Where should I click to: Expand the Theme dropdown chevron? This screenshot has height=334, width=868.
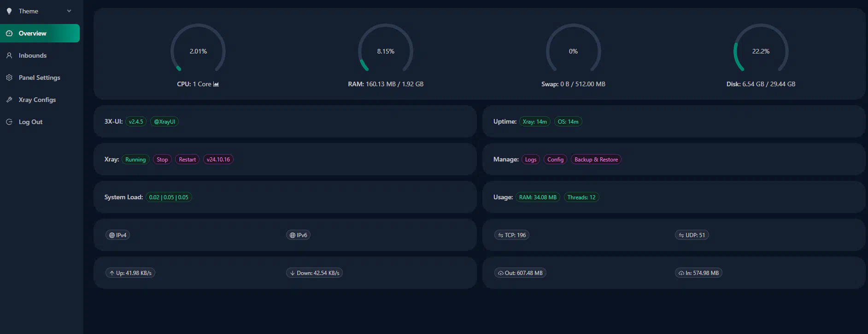(x=69, y=11)
